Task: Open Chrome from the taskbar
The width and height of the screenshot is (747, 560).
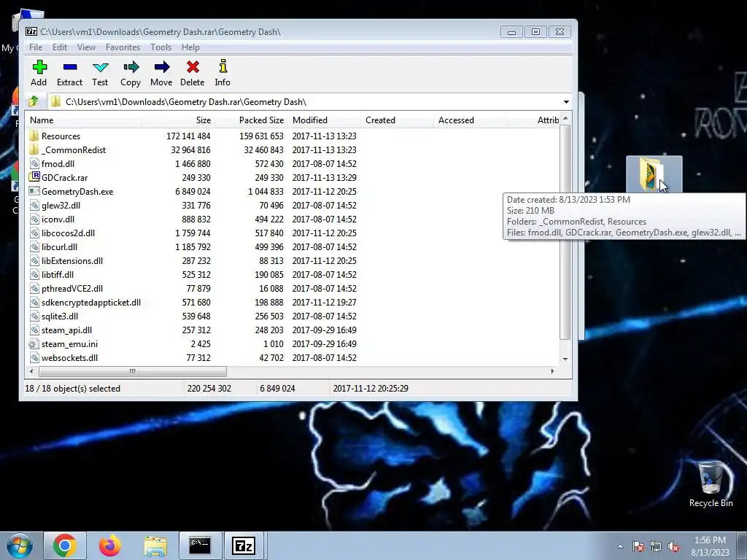Action: pyautogui.click(x=65, y=545)
